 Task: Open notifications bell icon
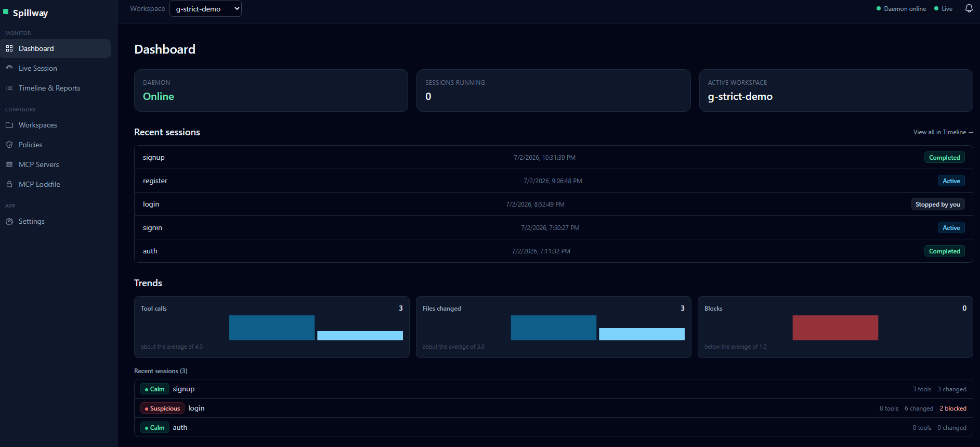tap(969, 8)
